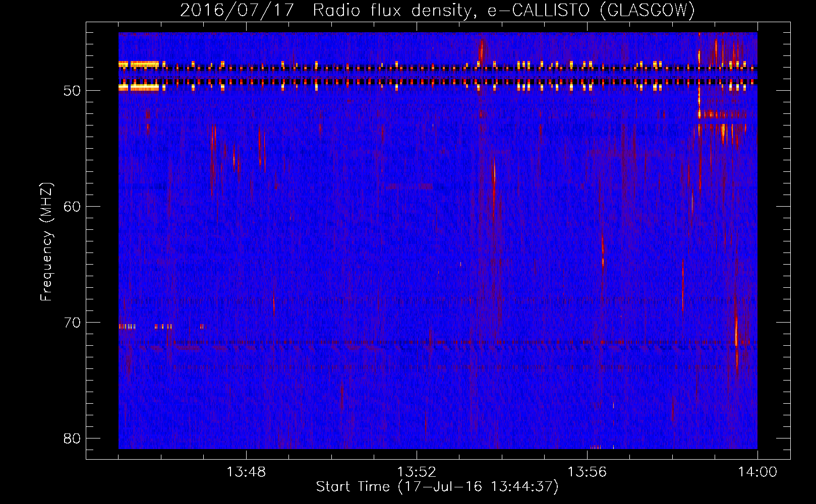The image size is (816, 504).
Task: Click the 13:48 time tick label
Action: (246, 472)
